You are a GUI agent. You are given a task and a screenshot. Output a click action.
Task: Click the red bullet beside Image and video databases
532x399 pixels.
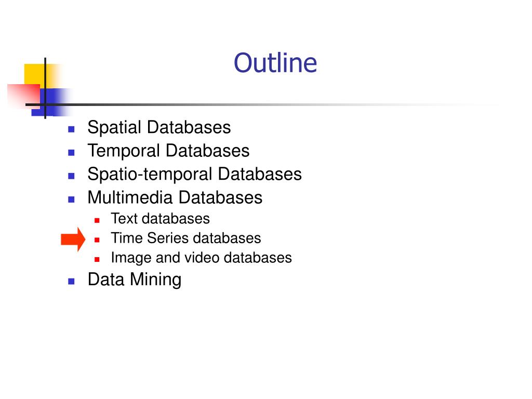click(97, 260)
